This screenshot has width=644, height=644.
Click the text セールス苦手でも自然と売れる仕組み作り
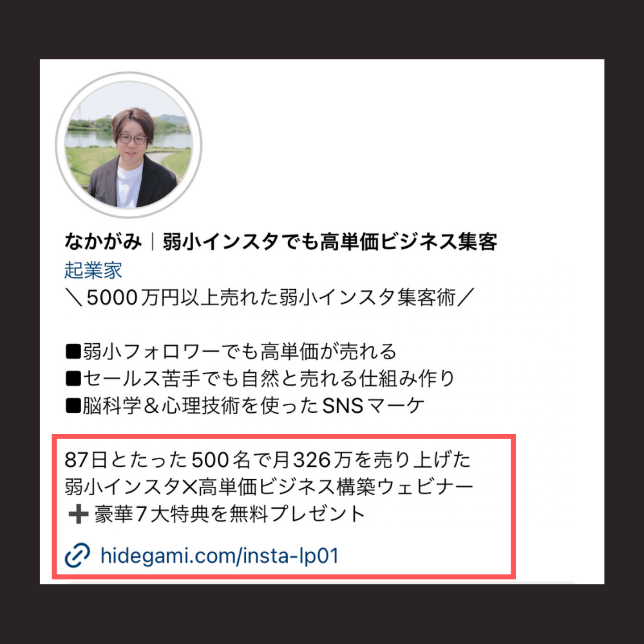click(269, 378)
